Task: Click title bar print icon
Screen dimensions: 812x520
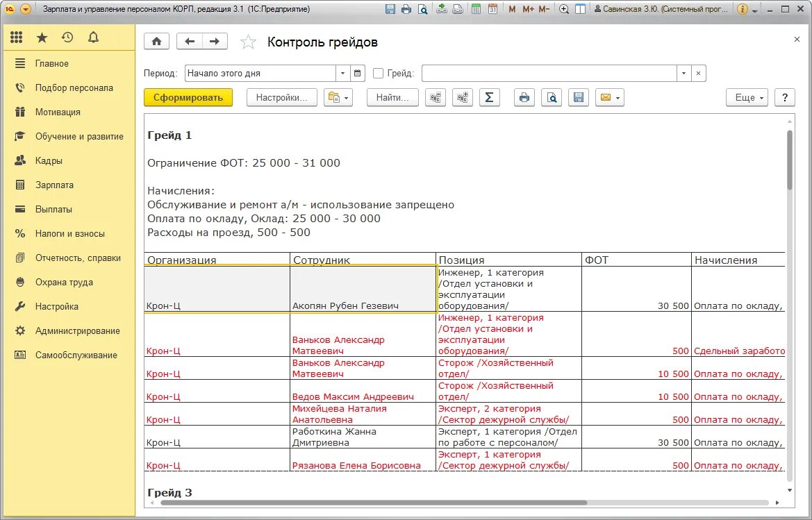Action: (x=406, y=9)
